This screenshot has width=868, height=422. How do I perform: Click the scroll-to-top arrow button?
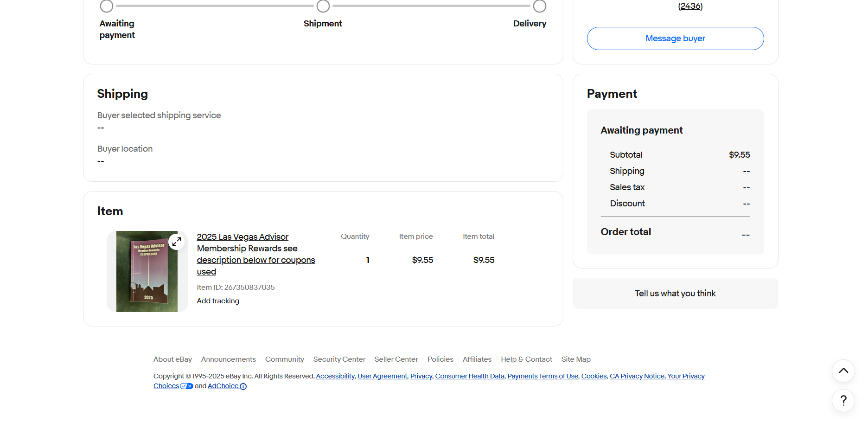tap(843, 371)
